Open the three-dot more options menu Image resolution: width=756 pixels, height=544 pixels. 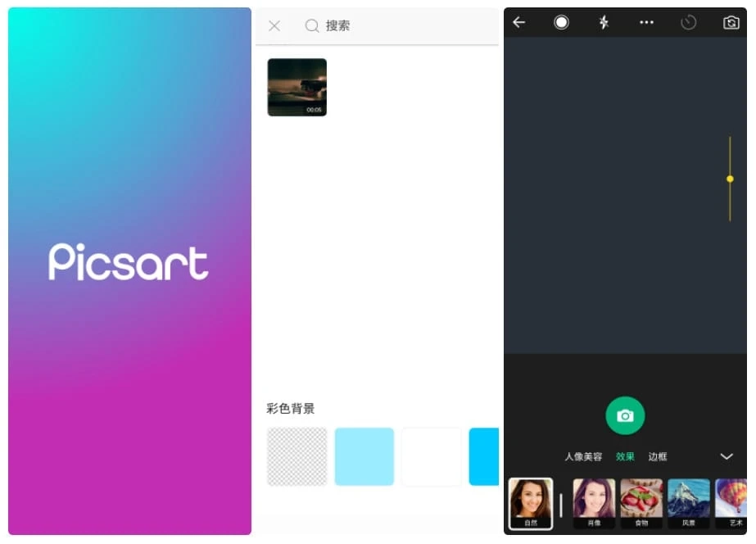[646, 23]
